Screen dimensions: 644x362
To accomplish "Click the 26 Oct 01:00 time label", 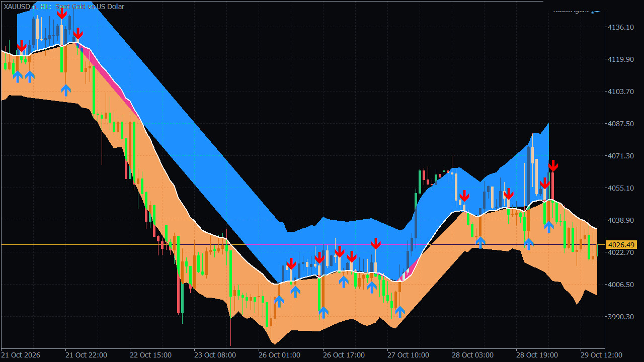I will 279,355.
